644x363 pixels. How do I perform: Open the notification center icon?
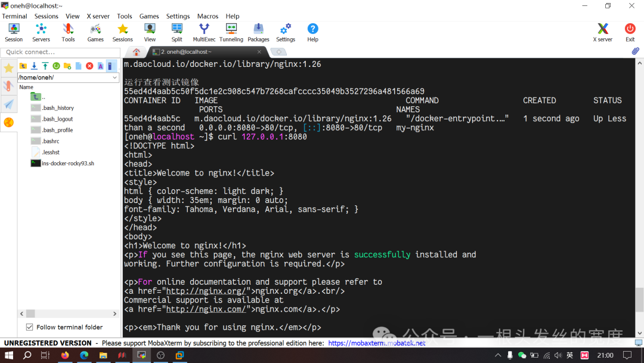(627, 355)
